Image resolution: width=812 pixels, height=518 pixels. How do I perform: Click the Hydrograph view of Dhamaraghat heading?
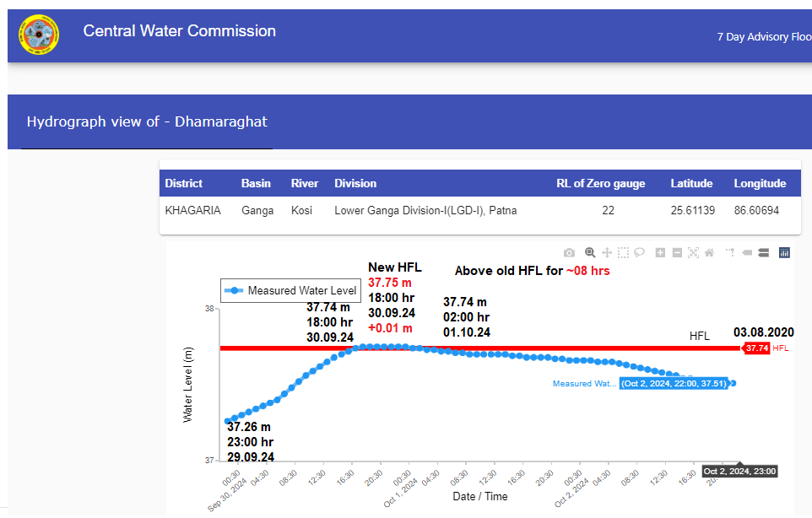[x=147, y=121]
